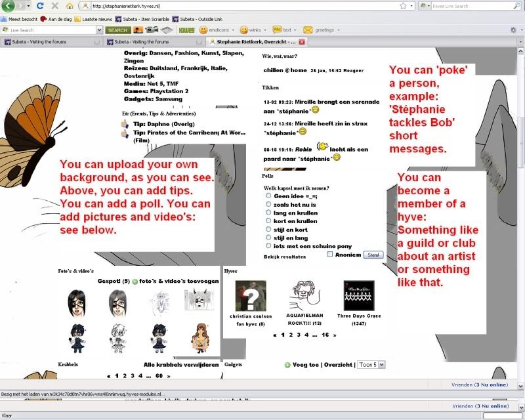Open the Three Days Grace hyve thumbnail
The image size is (525, 420).
[x=360, y=295]
